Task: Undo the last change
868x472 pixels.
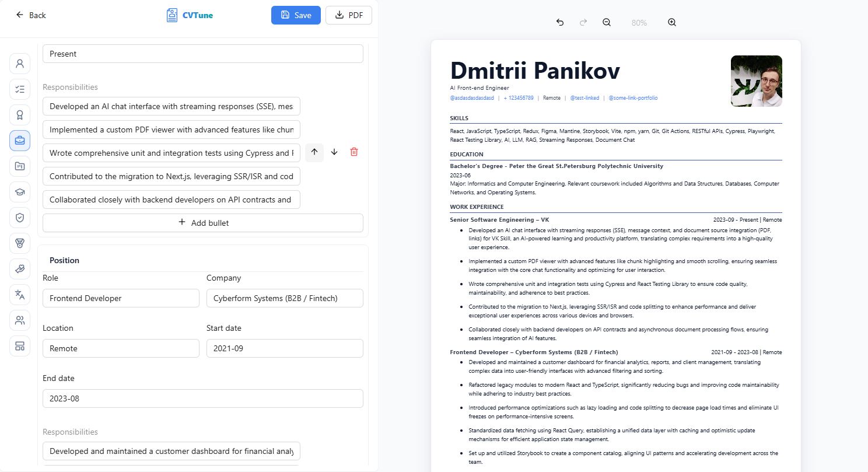Action: point(560,22)
